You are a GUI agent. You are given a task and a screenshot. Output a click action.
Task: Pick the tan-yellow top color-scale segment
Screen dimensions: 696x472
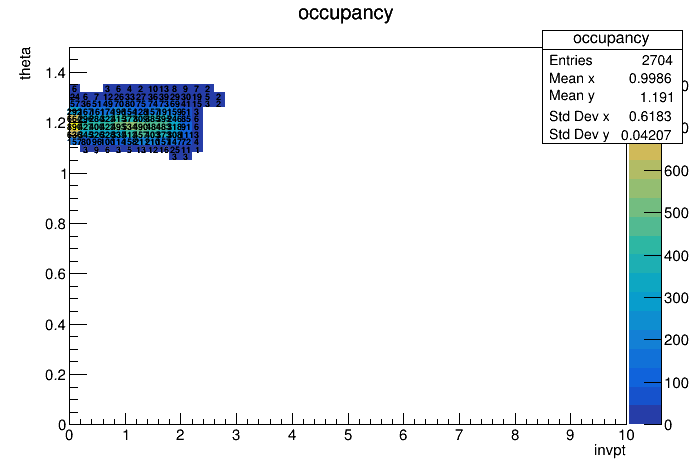tap(645, 152)
